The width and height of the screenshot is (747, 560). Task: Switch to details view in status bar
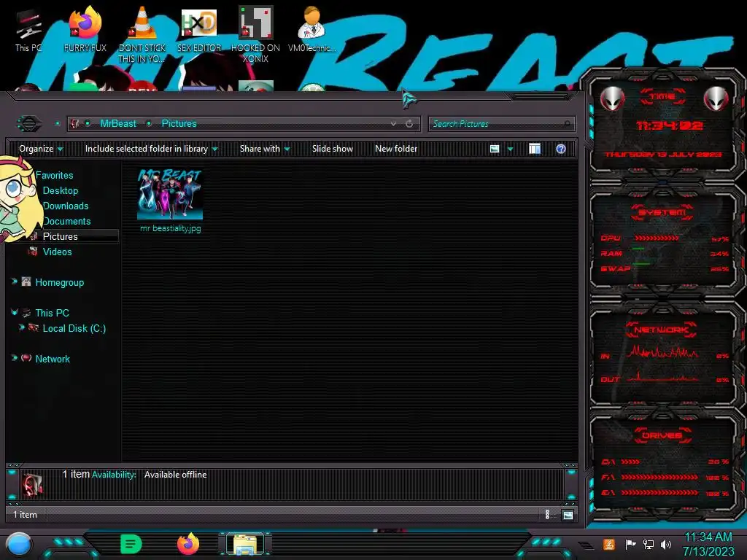pos(548,514)
